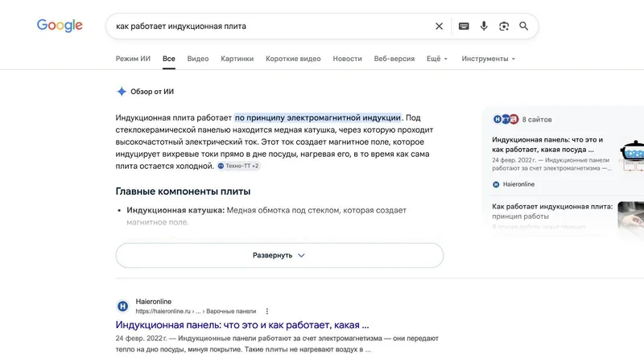Image resolution: width=644 pixels, height=362 pixels.
Task: Open the on-screen keyboard icon
Action: 464,27
